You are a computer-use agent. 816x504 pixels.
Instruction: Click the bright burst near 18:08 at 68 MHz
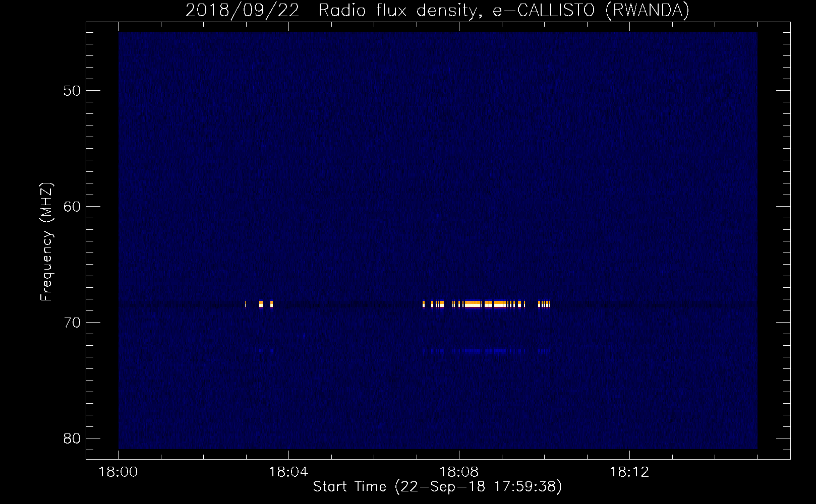click(x=486, y=304)
